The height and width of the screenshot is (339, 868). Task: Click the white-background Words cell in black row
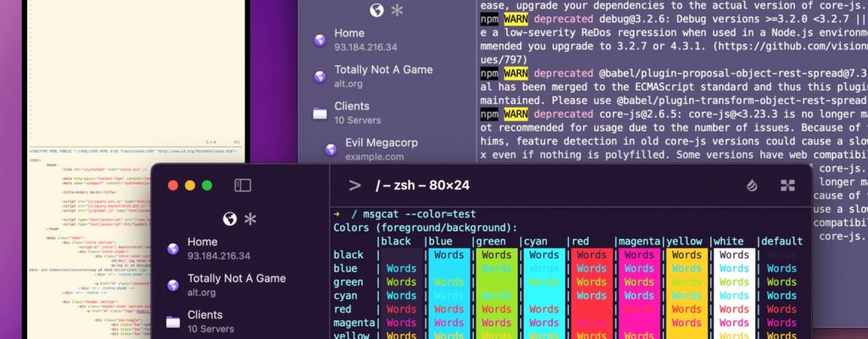[x=733, y=255]
